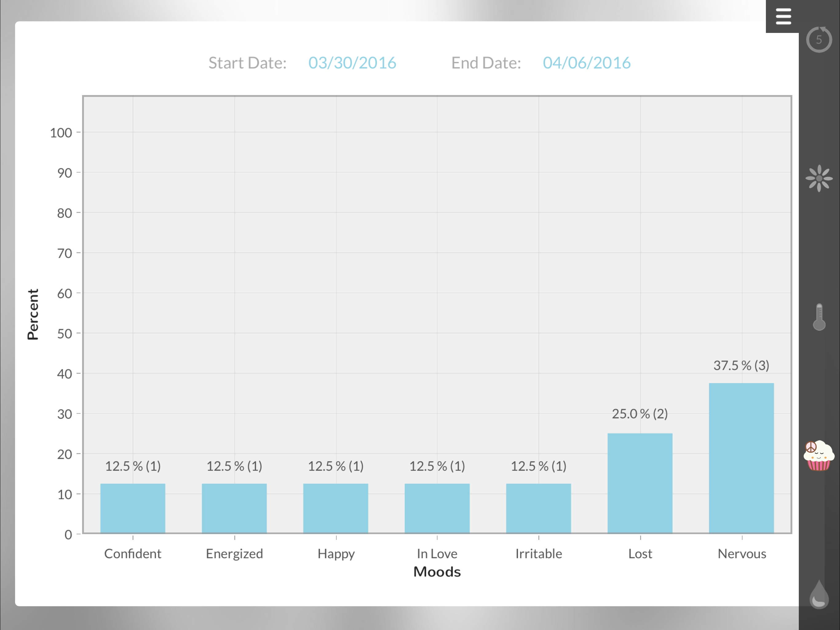The image size is (840, 630).
Task: Click the End Date label
Action: (486, 63)
